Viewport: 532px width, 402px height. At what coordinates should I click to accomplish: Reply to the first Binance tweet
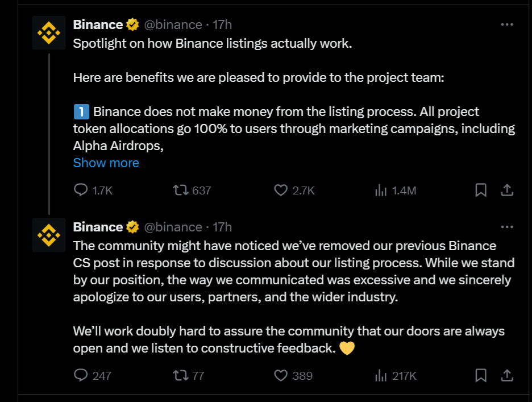coord(81,190)
